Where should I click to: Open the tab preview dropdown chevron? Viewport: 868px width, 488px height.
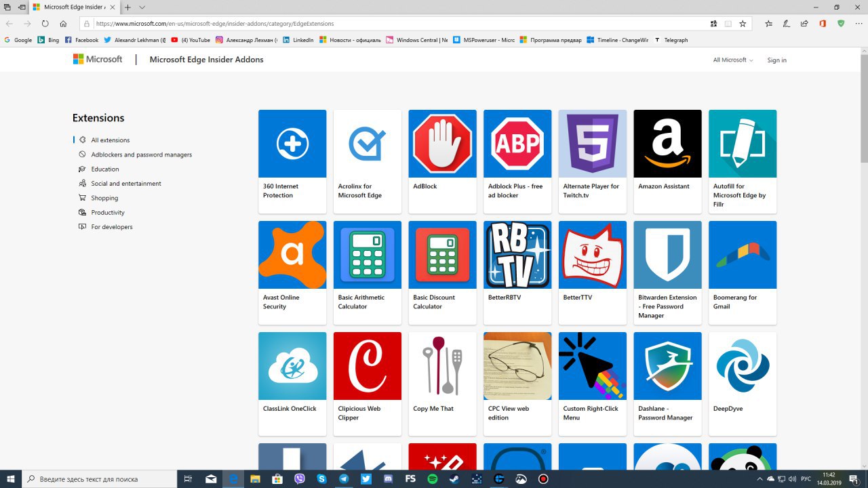click(142, 7)
